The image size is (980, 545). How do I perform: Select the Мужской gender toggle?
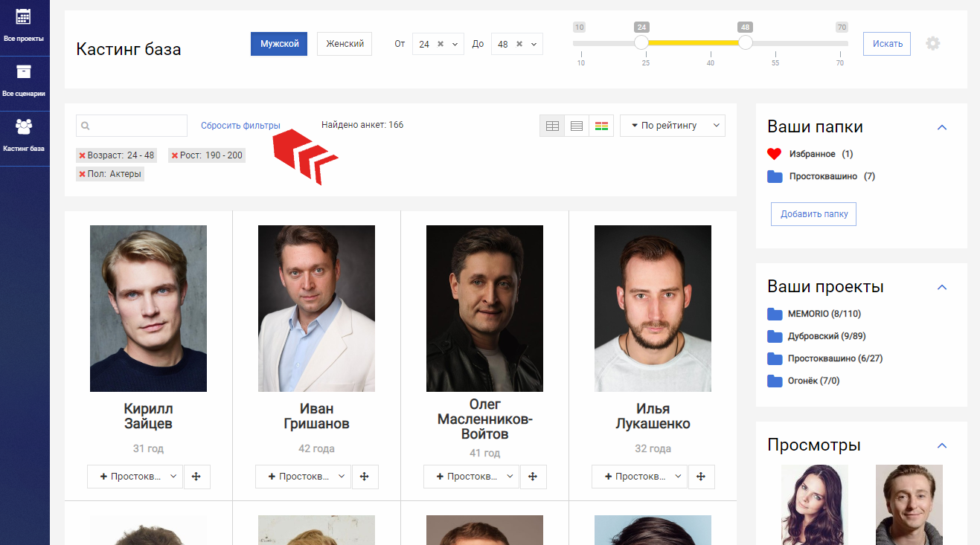point(279,44)
